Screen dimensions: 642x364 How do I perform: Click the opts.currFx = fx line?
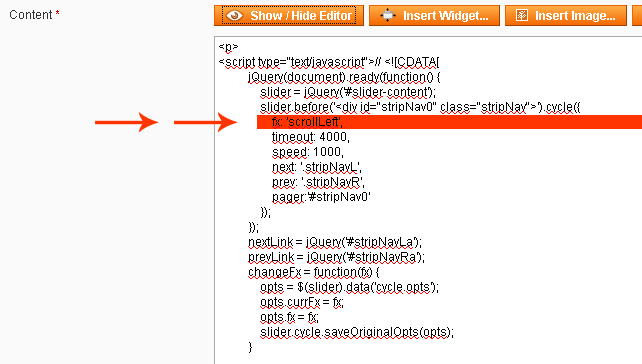click(x=302, y=303)
